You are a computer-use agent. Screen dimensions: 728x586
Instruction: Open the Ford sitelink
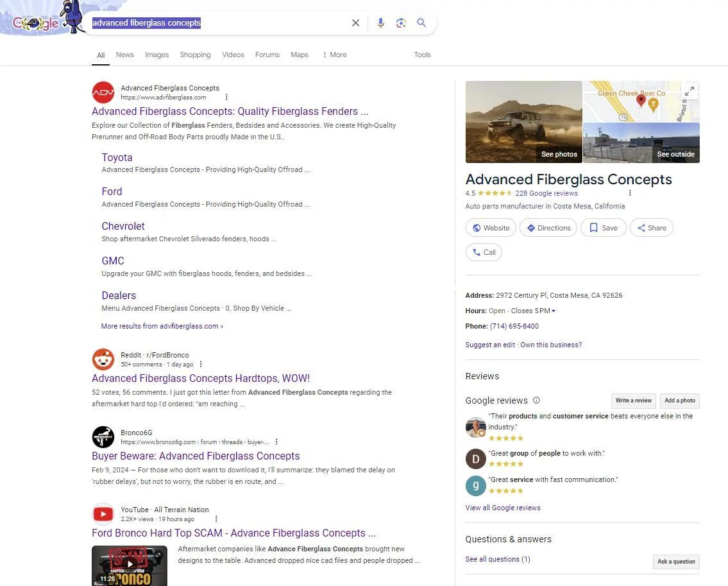point(112,191)
